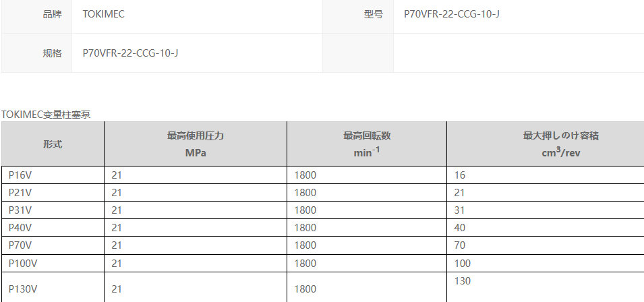Click the TOKIMEC变量柱塞泵 heading text

click(x=46, y=114)
